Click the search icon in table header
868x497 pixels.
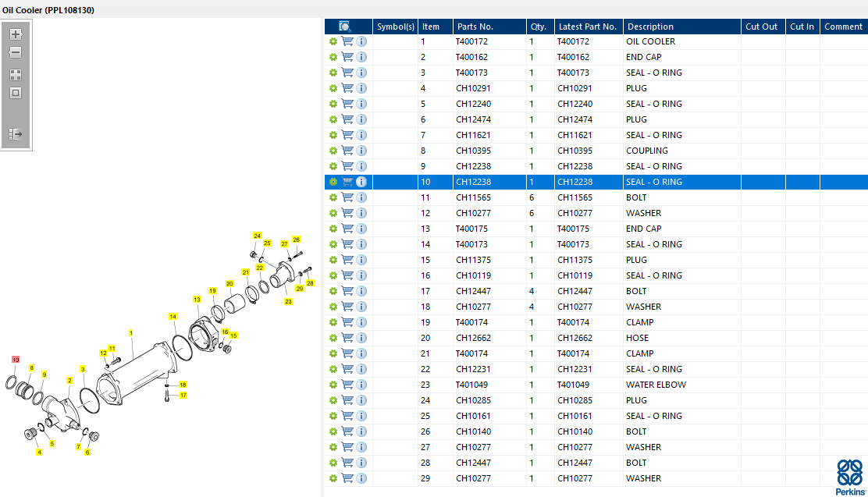point(344,27)
